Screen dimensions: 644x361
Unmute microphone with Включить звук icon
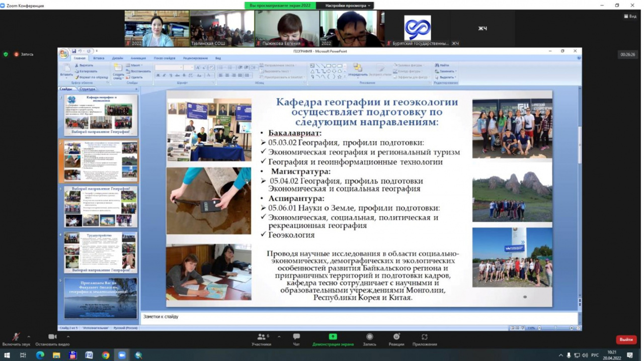16,337
